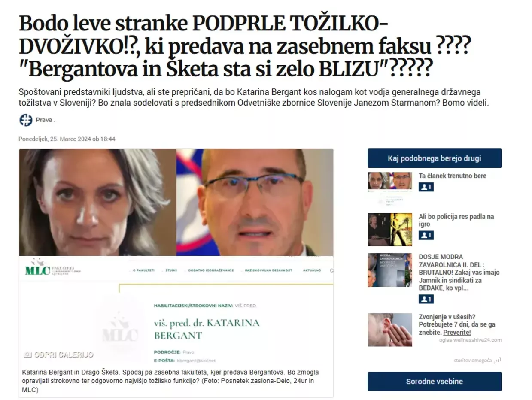Image resolution: width=532 pixels, height=400 pixels.
Task: Open Ta članek trenutno bere link
Action: coord(453,176)
